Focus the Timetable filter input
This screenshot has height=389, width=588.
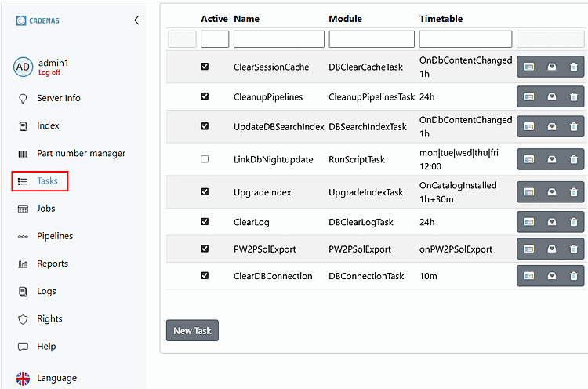(465, 39)
